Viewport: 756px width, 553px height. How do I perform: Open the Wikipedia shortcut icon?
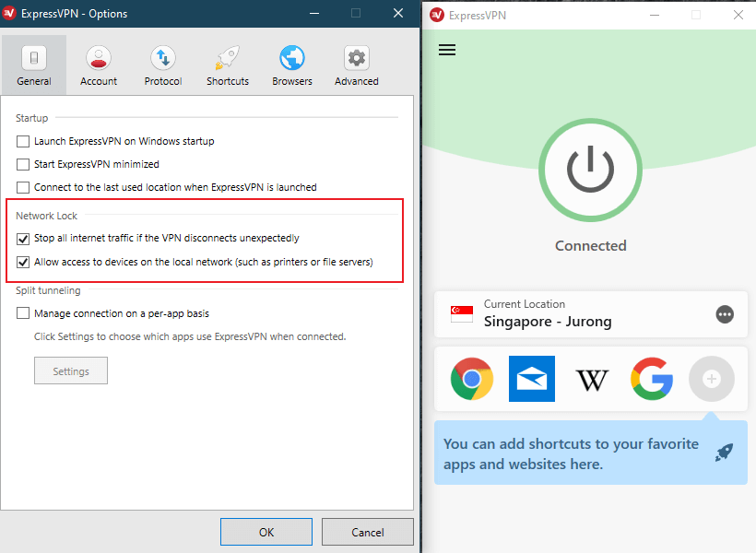pyautogui.click(x=592, y=380)
